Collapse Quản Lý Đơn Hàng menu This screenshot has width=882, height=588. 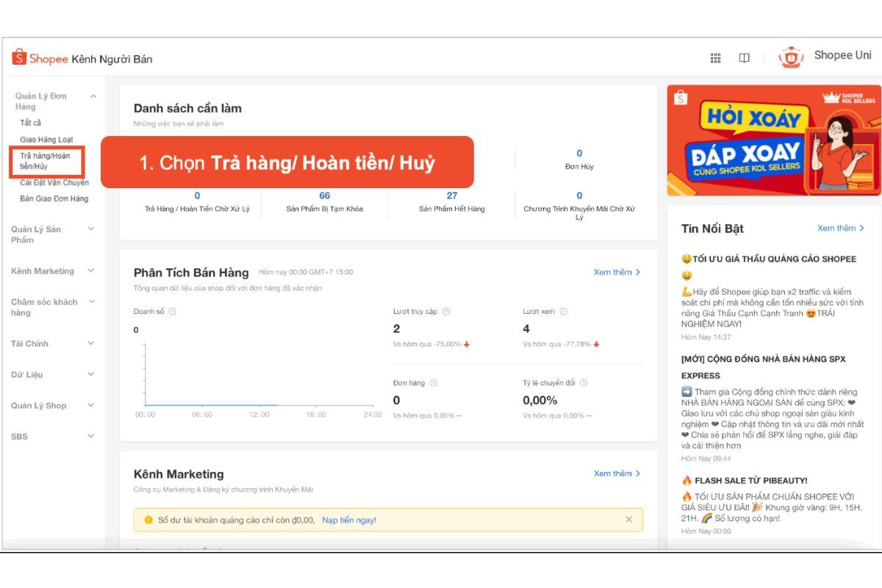point(93,96)
